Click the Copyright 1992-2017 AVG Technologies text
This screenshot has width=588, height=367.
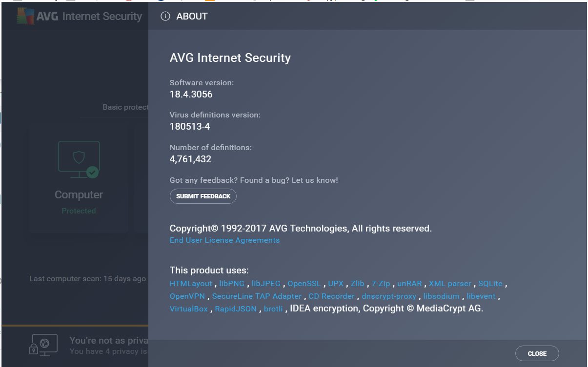[301, 228]
